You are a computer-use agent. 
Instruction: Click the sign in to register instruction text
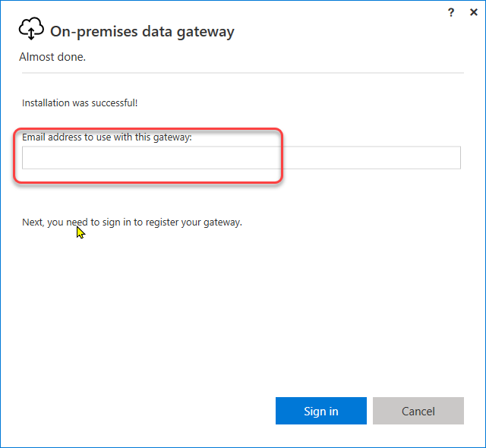coord(132,222)
